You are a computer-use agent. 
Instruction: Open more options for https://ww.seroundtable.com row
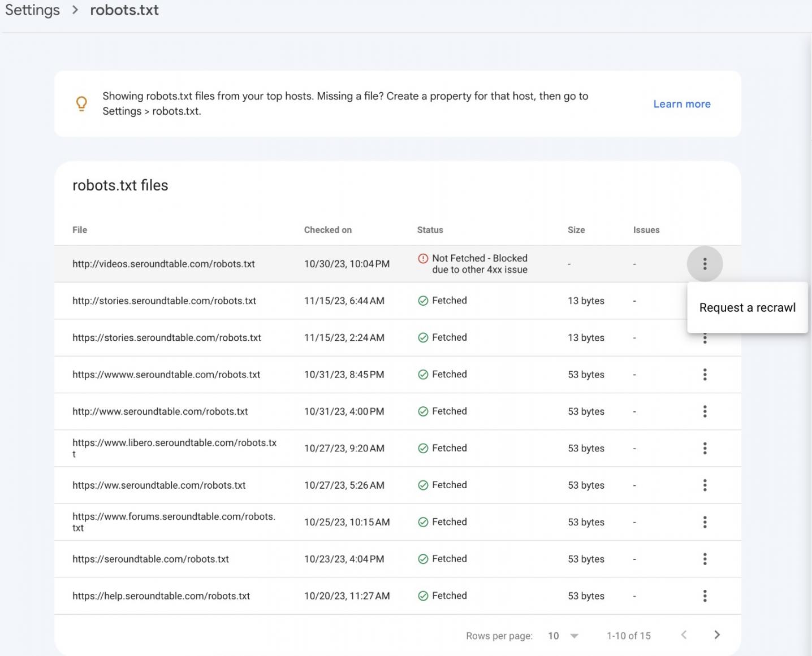[705, 485]
